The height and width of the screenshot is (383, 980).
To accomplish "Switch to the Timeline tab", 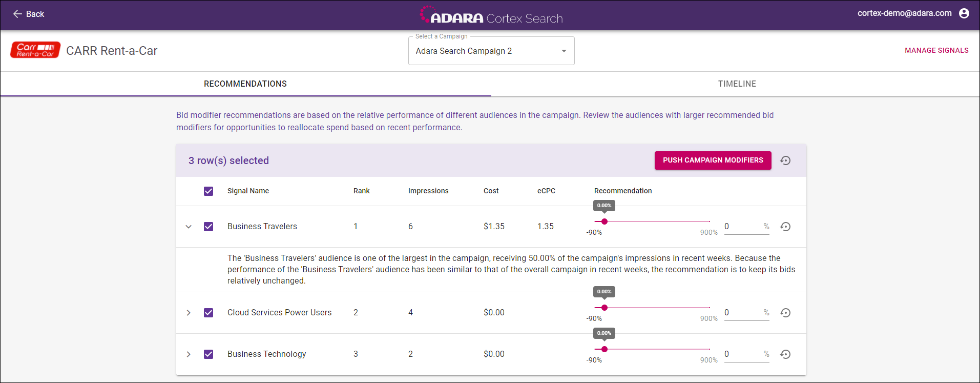I will [x=737, y=84].
